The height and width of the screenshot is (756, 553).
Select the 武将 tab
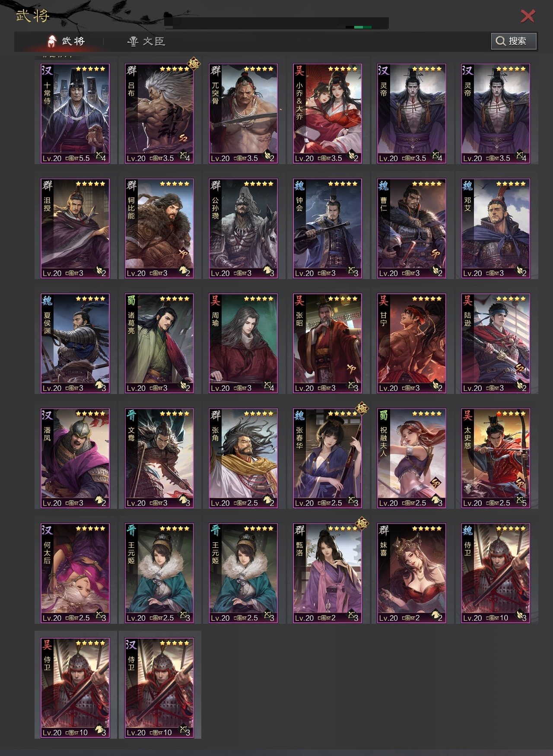point(66,41)
